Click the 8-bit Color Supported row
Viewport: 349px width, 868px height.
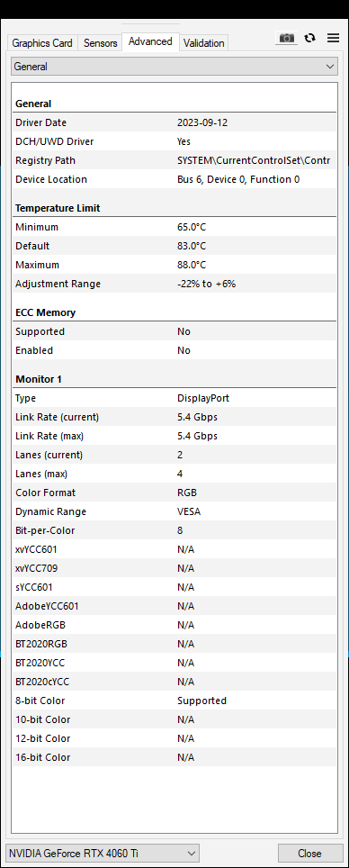point(174,701)
